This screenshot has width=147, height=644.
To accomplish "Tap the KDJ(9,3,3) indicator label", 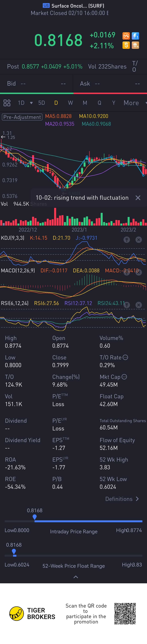I will tap(13, 238).
